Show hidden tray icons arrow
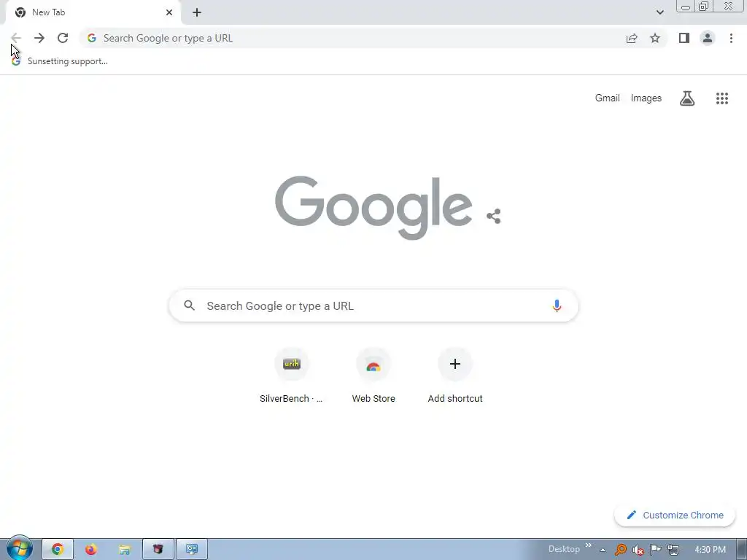Viewport: 747px width, 560px height. pos(603,550)
